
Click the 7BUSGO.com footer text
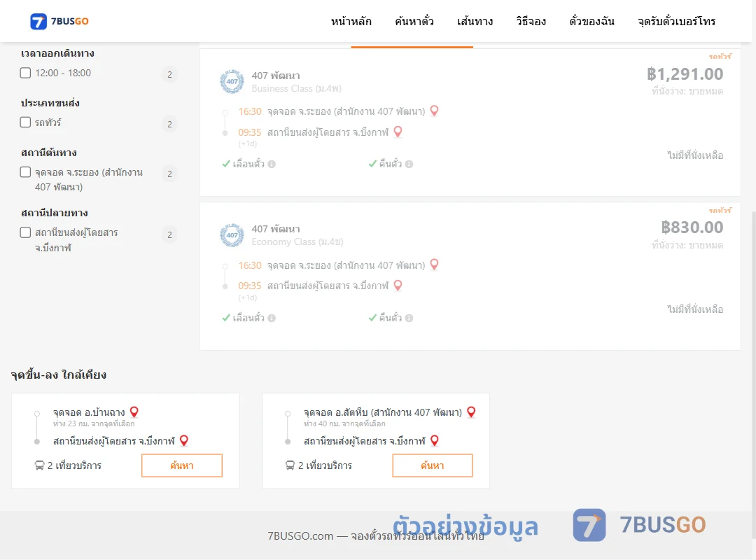click(376, 536)
